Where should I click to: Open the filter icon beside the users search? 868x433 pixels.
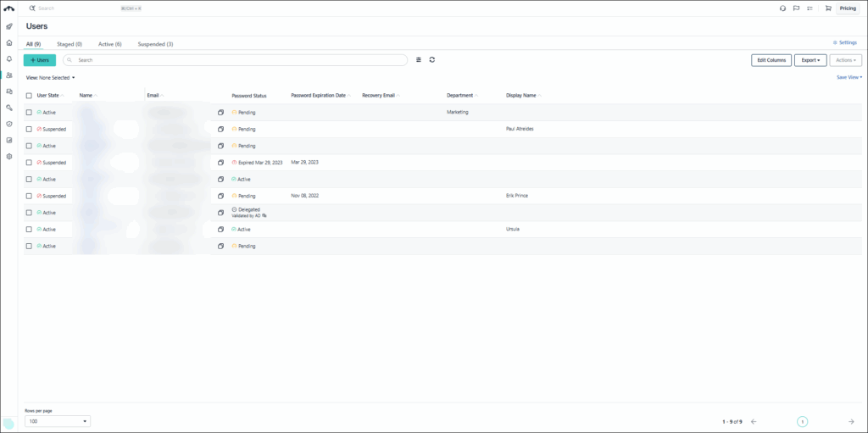click(x=419, y=60)
